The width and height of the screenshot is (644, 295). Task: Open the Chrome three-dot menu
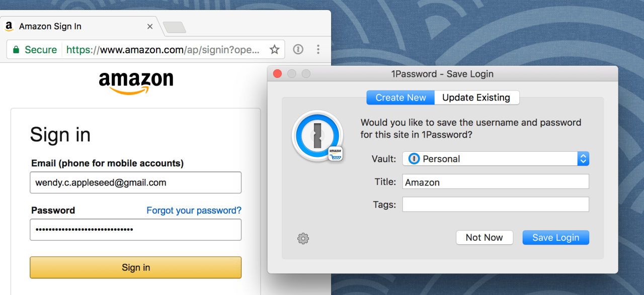(x=318, y=49)
